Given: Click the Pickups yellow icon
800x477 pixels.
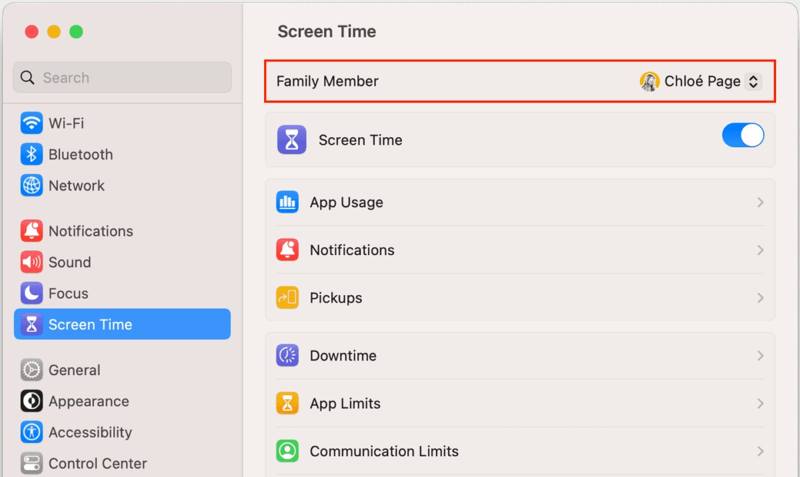Looking at the screenshot, I should tap(287, 297).
